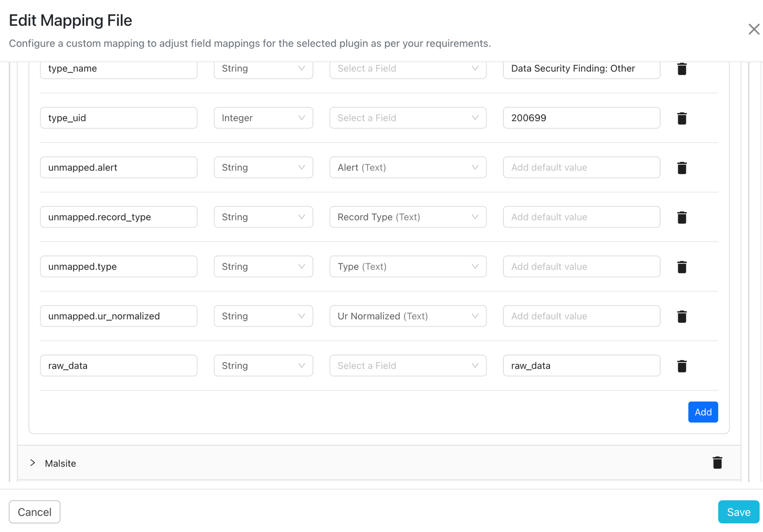This screenshot has width=763, height=532.
Task: Close the Edit Mapping File dialog
Action: 754,29
